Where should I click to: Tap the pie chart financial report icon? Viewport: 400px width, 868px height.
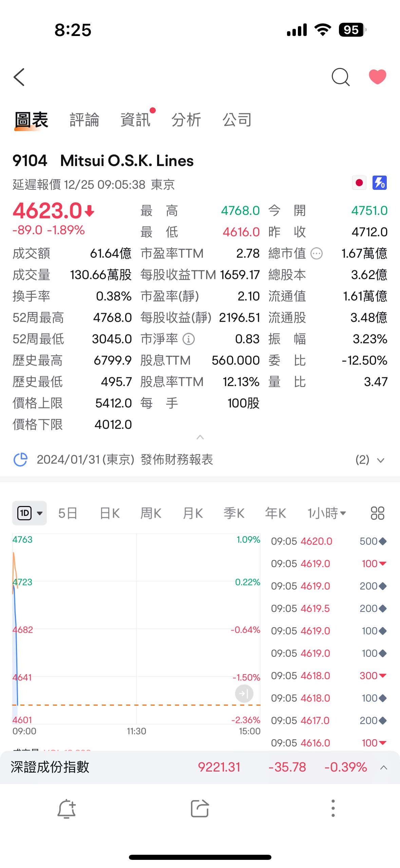coord(20,460)
